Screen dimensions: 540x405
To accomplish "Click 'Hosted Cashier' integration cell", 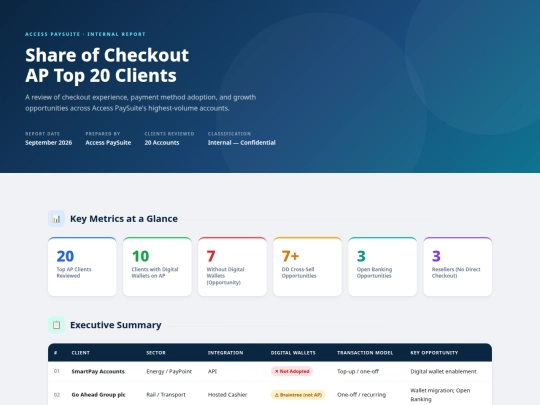I will point(228,395).
